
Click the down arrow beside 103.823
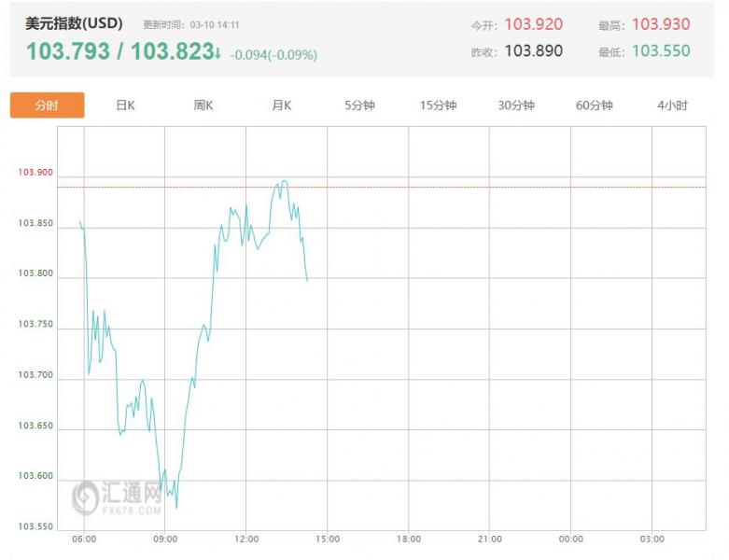click(217, 52)
